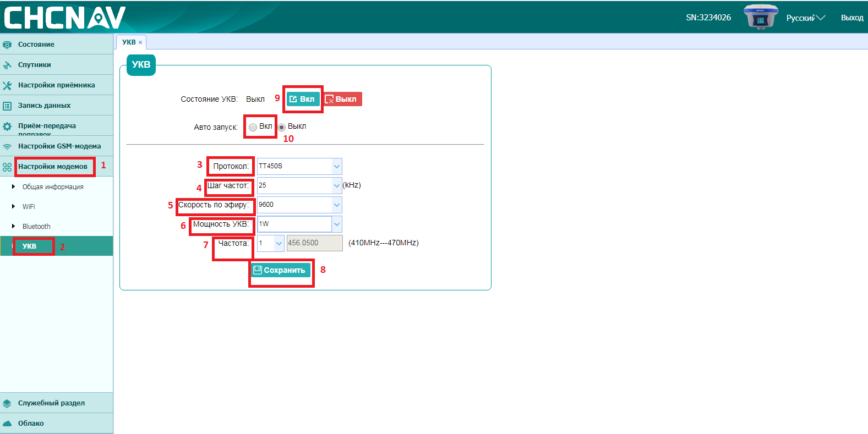Click the Облако cloud icon
This screenshot has width=868, height=434.
pyautogui.click(x=7, y=424)
